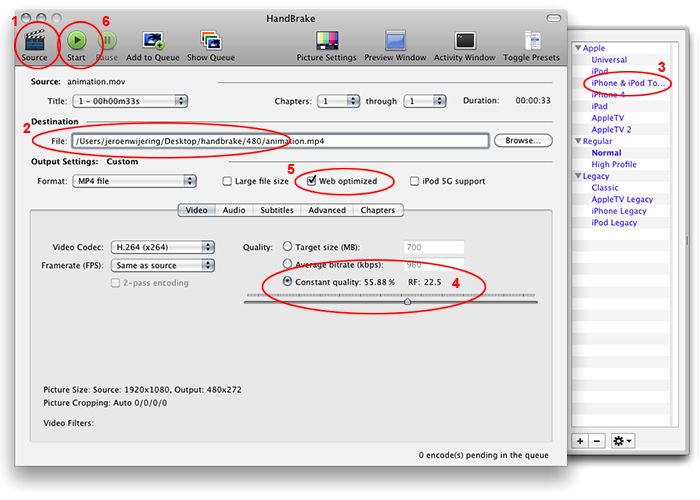
Task: Open the Title dropdown showing 1 - 00h00m33s
Action: (130, 101)
